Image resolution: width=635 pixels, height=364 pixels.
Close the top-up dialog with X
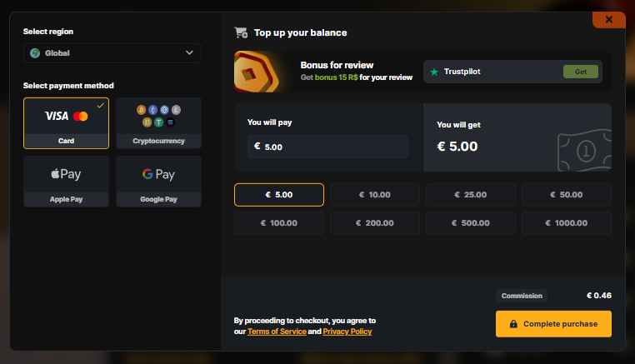point(609,19)
